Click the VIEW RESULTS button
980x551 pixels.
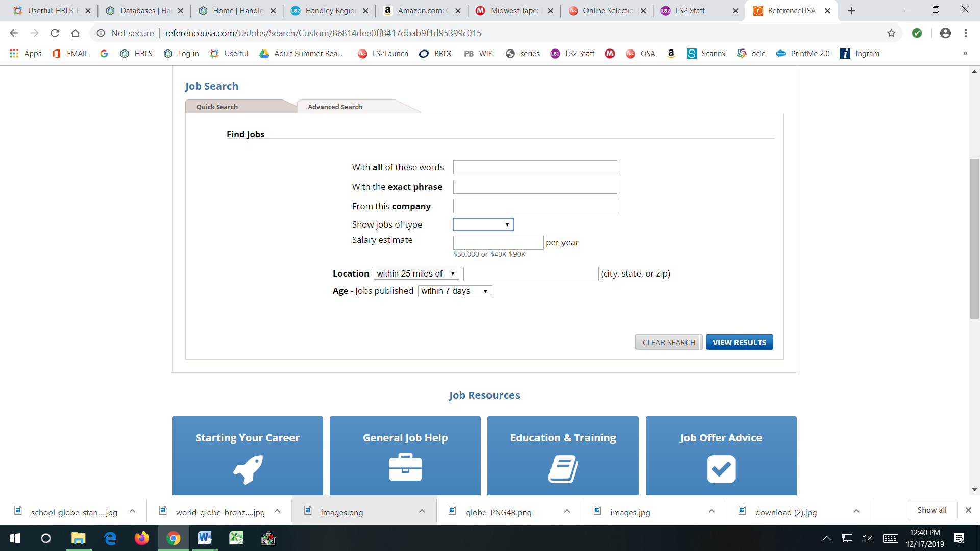[739, 342]
